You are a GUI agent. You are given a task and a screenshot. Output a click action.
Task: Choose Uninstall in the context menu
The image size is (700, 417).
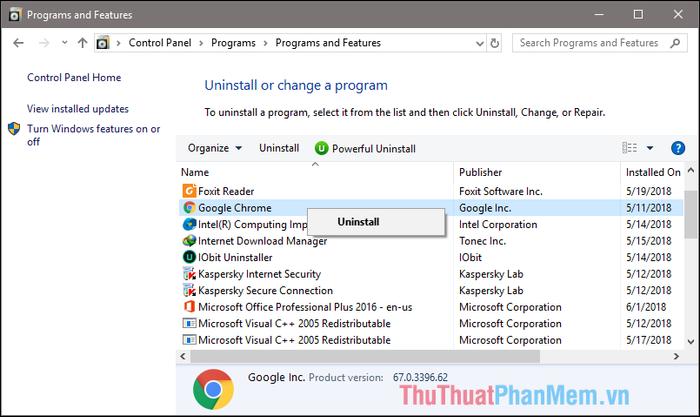click(x=376, y=222)
